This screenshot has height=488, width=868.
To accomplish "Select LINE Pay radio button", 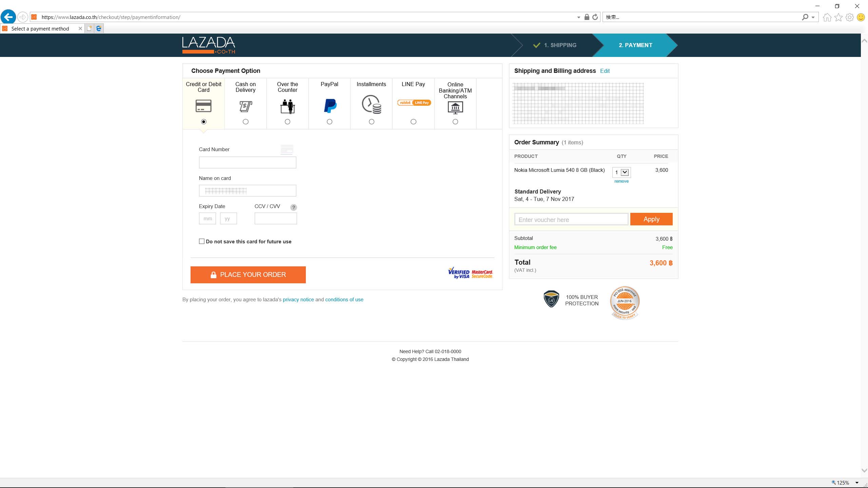I will coord(413,122).
